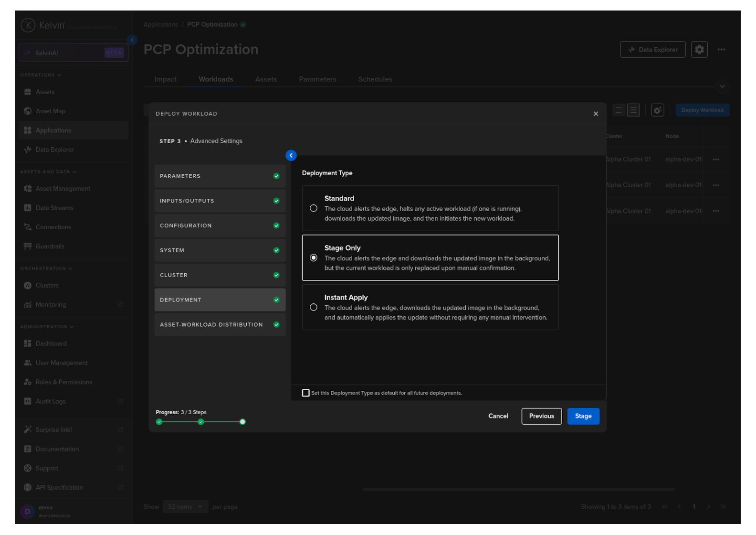Click the settings gear next to Data Explorer

pos(699,50)
